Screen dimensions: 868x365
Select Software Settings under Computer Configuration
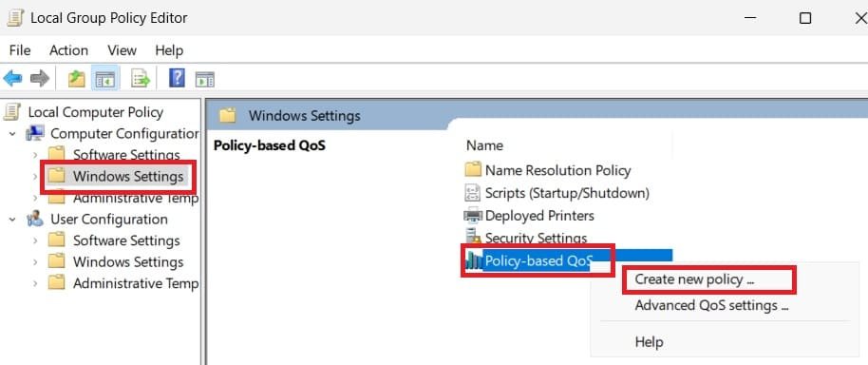click(126, 155)
